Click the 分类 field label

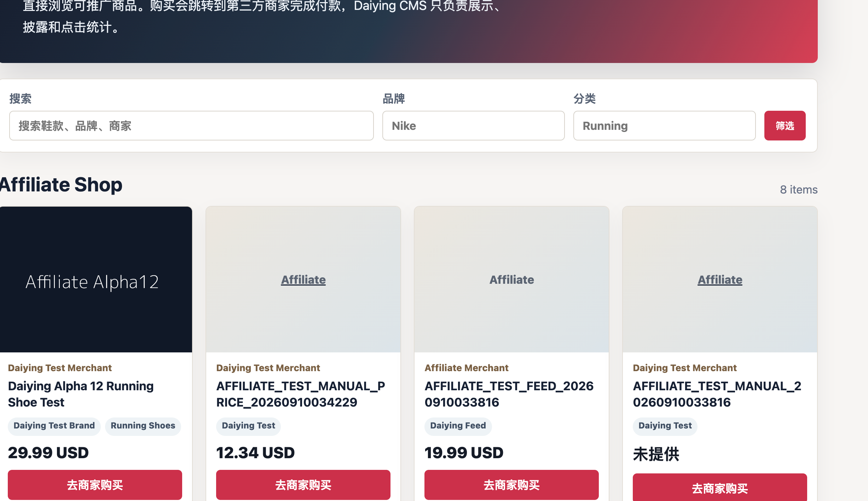tap(585, 99)
